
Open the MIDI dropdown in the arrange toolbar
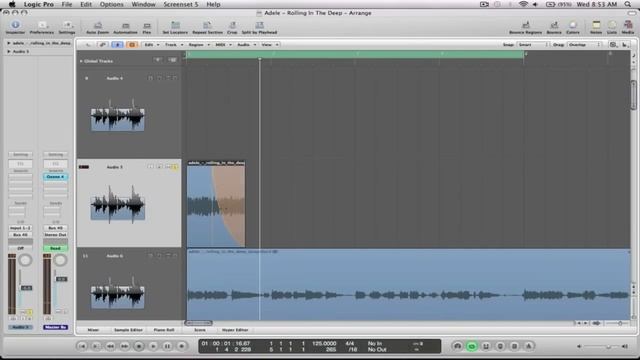223,44
